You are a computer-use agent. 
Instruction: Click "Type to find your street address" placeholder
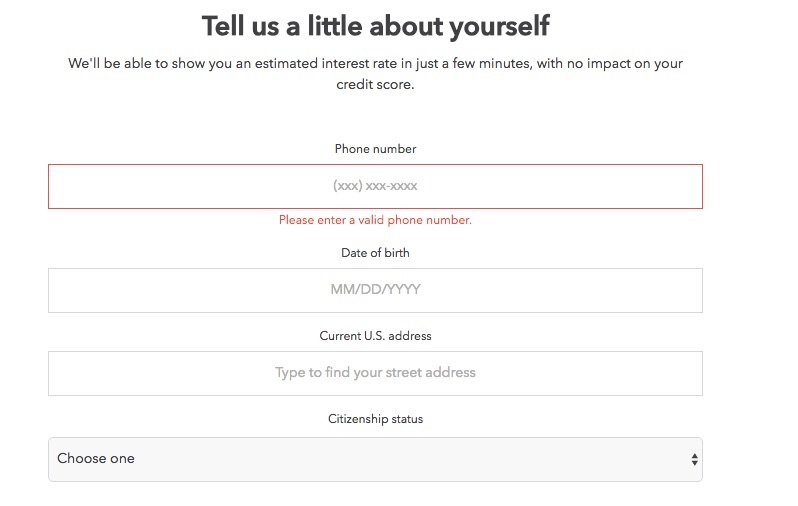(x=375, y=373)
